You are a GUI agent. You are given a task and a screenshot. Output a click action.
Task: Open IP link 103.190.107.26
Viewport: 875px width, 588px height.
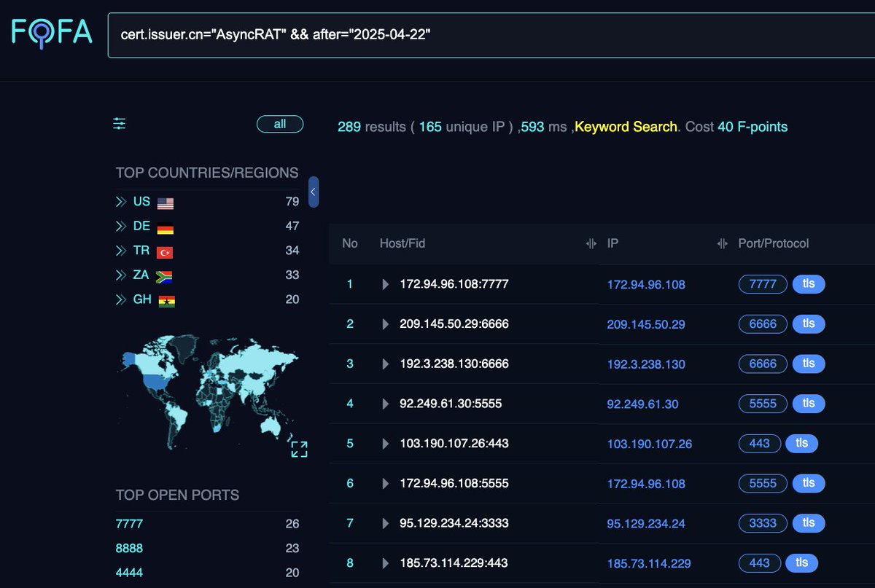pyautogui.click(x=650, y=444)
